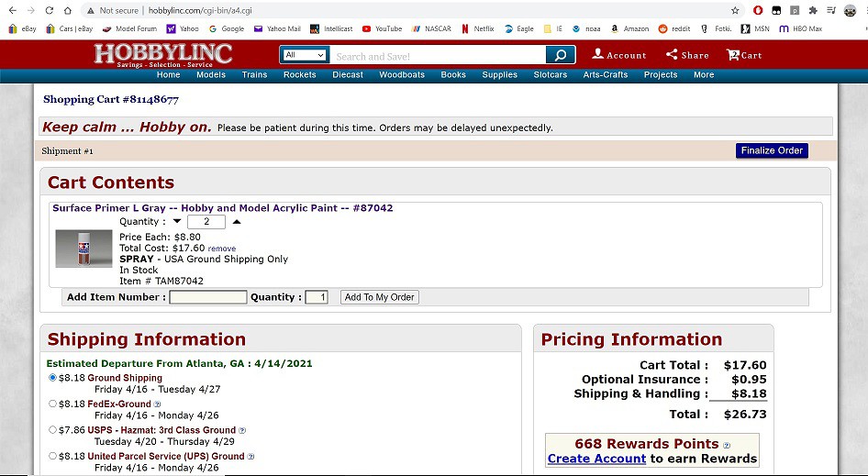Click the spray primer product thumbnail

click(83, 249)
